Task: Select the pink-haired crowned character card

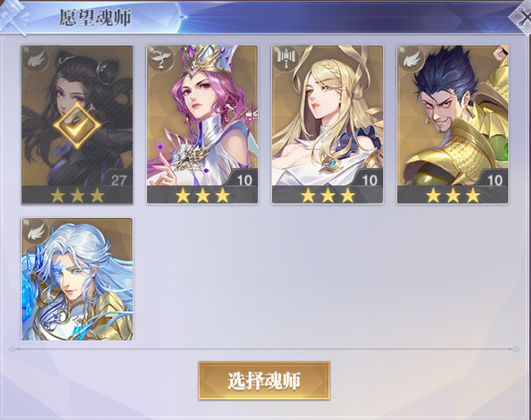Action: 202,124
